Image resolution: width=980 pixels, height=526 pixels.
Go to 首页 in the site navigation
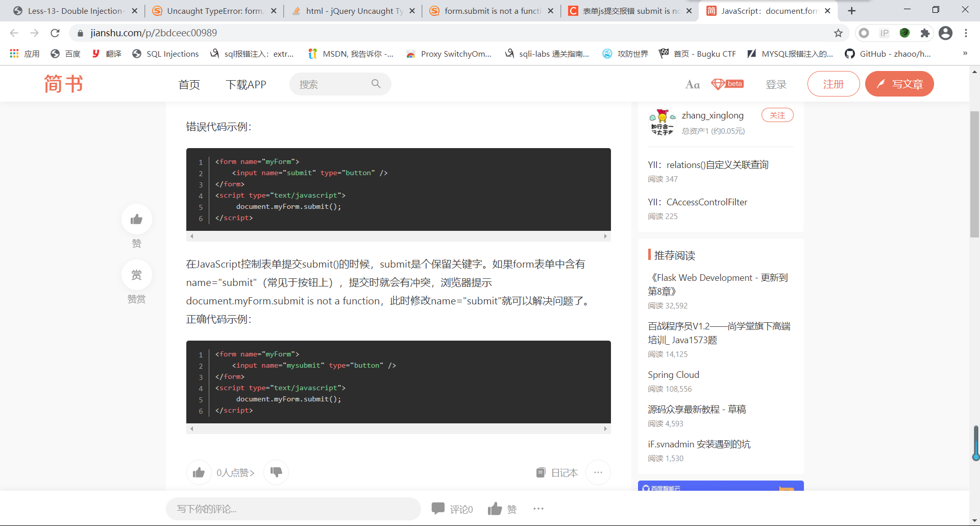(x=189, y=84)
